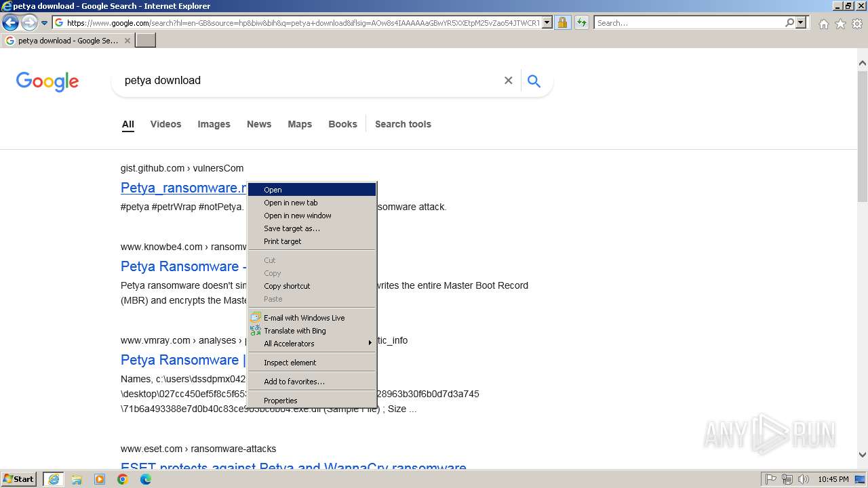This screenshot has height=488, width=868.
Task: Expand the address bar autocomplete dropdown
Action: pos(547,23)
